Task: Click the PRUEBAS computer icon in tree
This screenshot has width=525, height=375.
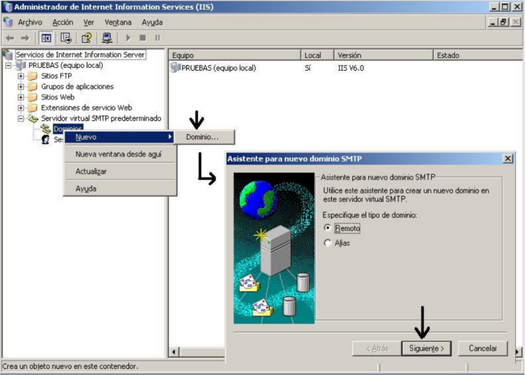Action: pyautogui.click(x=21, y=65)
